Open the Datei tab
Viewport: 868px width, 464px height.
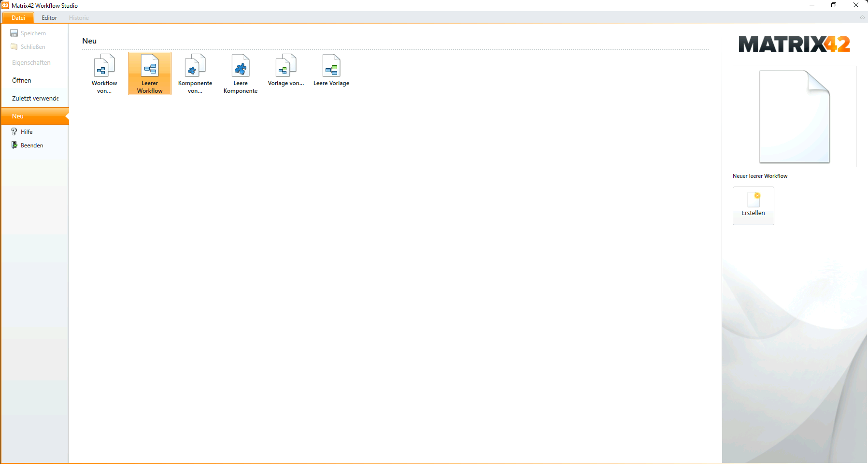coord(18,18)
